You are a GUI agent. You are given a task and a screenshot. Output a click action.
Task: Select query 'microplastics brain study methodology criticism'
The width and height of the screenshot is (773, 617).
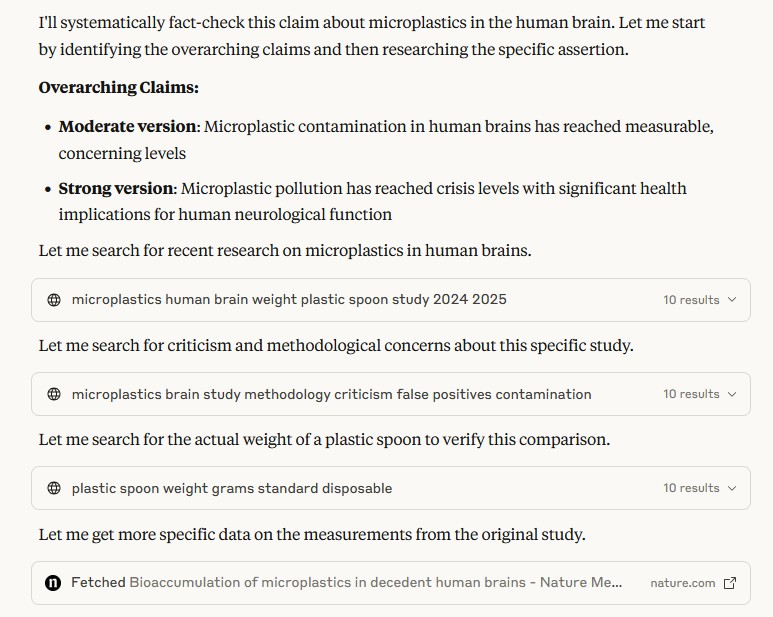(232, 394)
